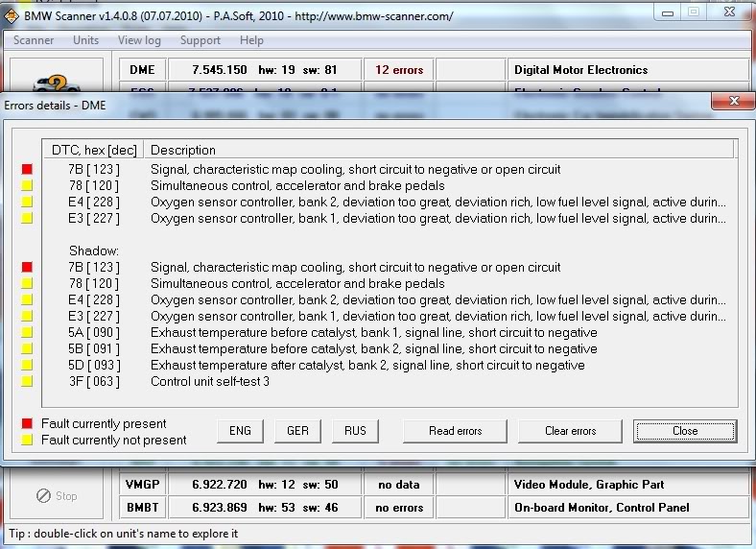Image resolution: width=756 pixels, height=549 pixels.
Task: Click the Description column header
Action: pyautogui.click(x=438, y=150)
